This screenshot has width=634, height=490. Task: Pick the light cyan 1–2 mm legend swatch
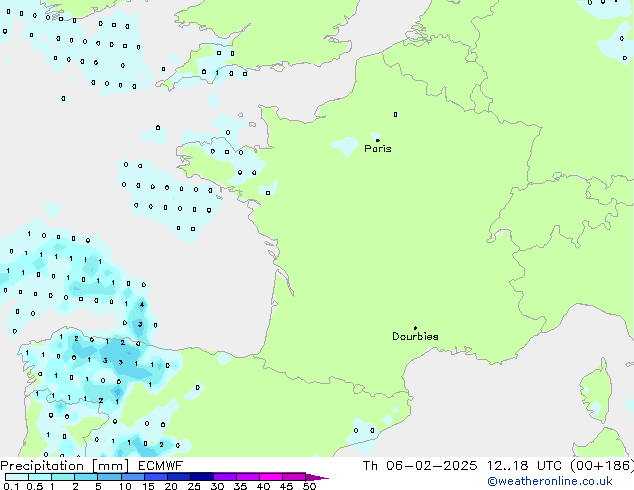pos(63,477)
